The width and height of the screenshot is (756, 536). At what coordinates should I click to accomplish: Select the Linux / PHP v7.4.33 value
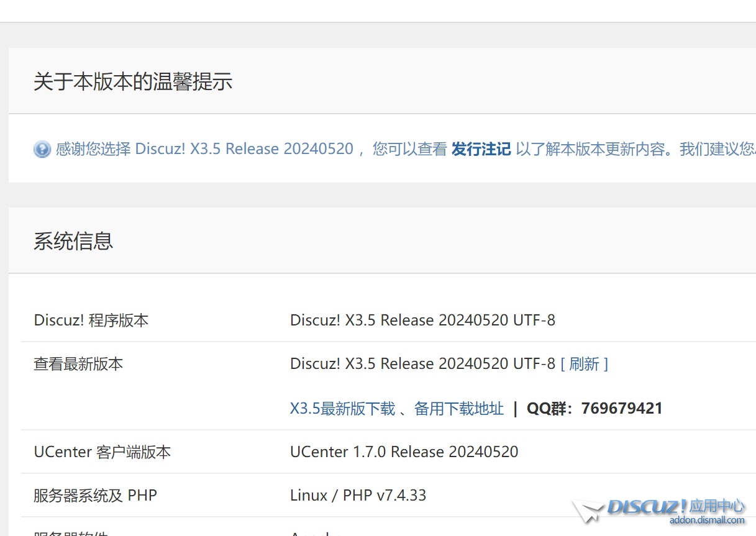click(x=358, y=496)
